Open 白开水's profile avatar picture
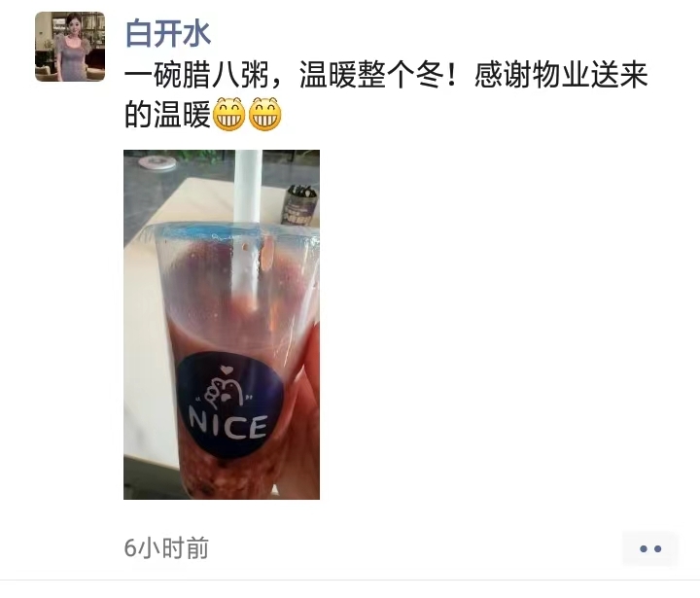This screenshot has width=700, height=598. [70, 47]
